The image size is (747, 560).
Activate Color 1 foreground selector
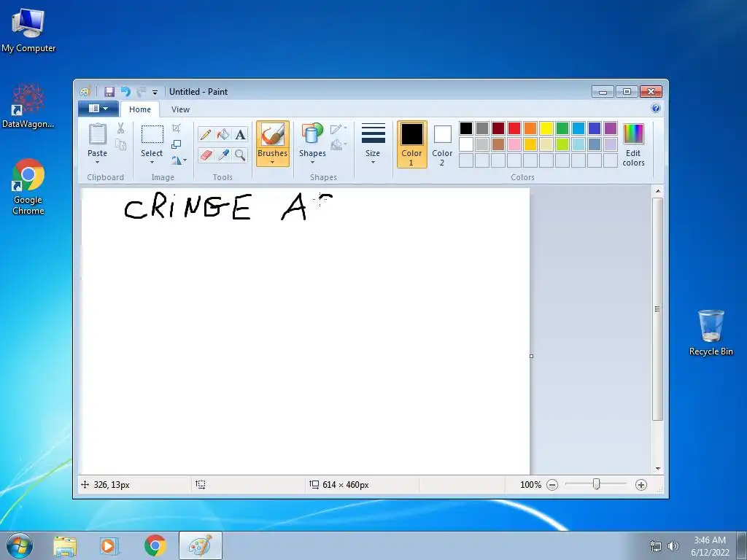[x=411, y=144]
